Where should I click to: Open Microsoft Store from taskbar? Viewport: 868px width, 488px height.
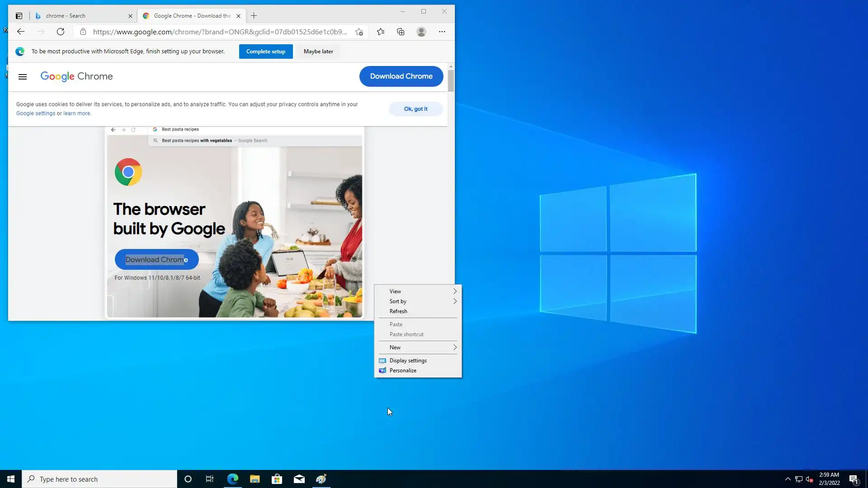click(x=277, y=479)
